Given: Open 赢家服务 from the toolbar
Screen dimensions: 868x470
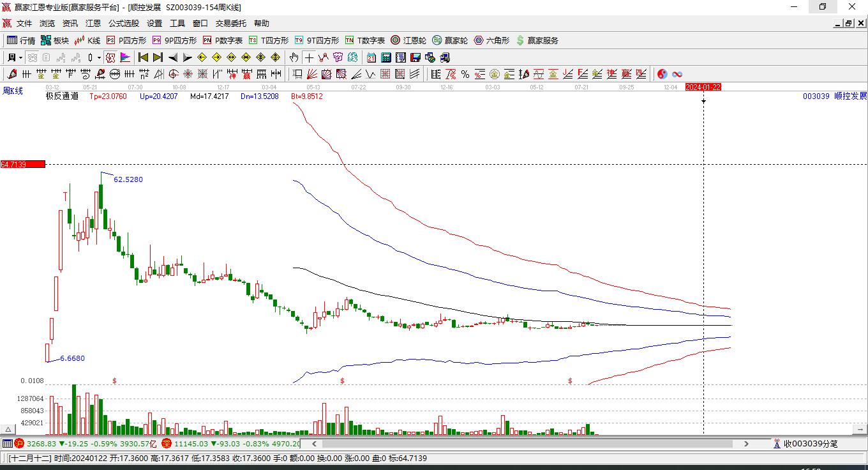Looking at the screenshot, I should tap(537, 40).
